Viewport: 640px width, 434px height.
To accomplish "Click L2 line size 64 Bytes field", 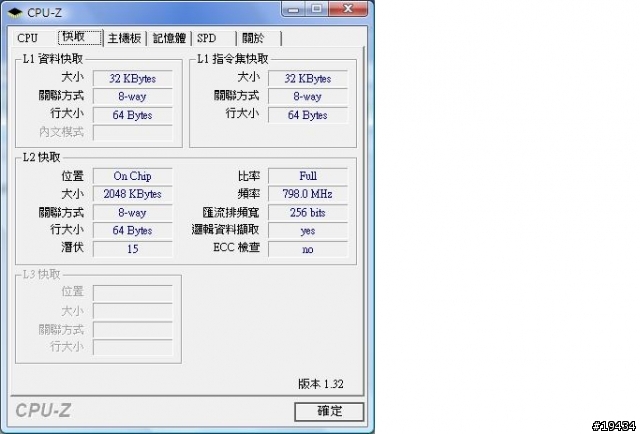I will click(133, 231).
